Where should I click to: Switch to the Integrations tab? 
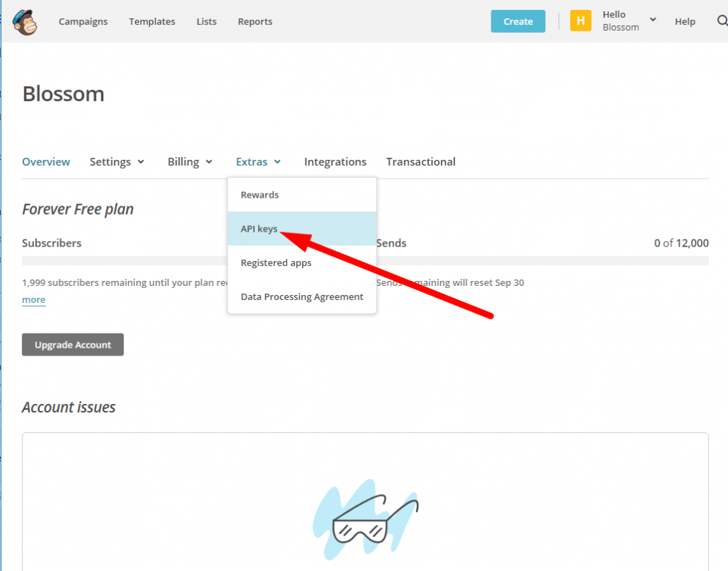[336, 161]
